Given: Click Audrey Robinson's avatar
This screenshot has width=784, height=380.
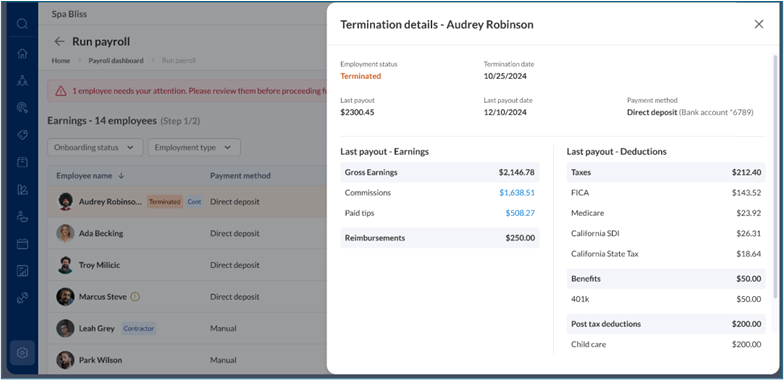Looking at the screenshot, I should coord(65,202).
